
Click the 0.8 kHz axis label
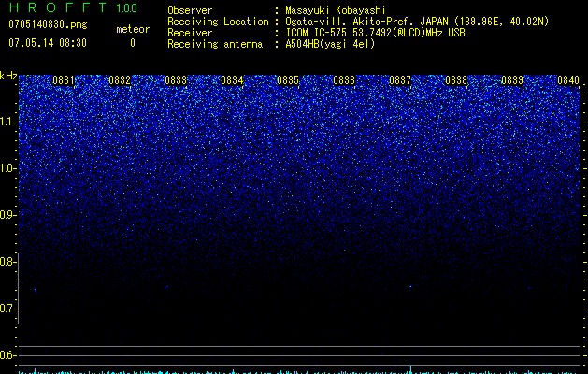7,262
